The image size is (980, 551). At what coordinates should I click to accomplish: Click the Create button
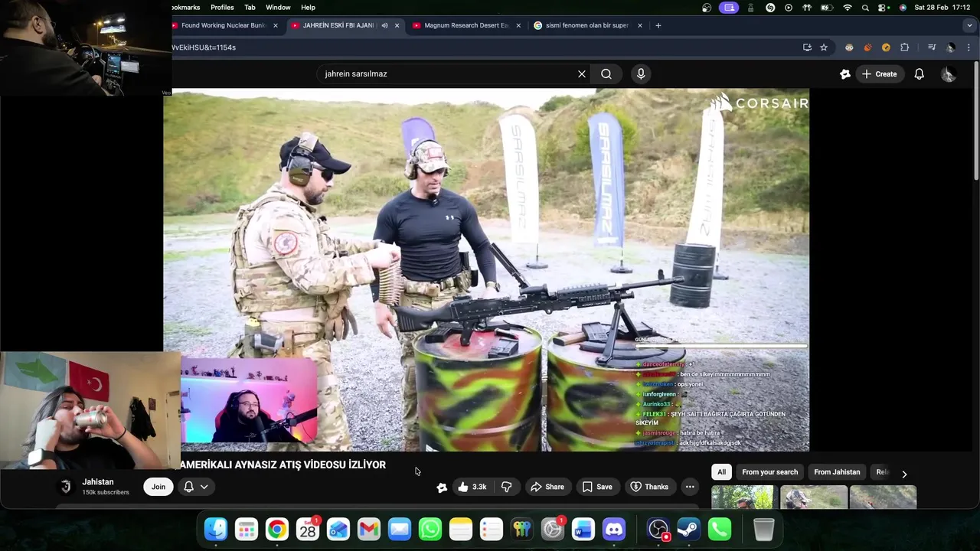point(879,74)
